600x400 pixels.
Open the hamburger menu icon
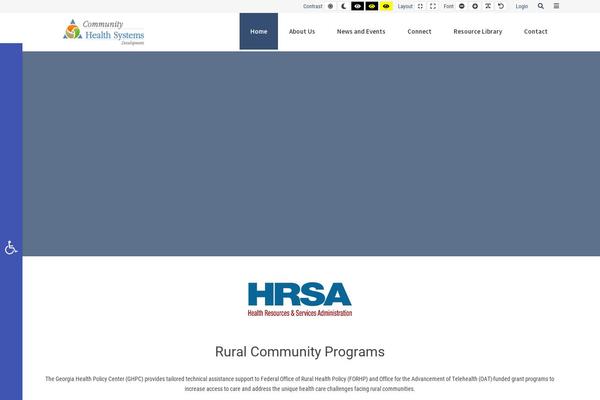(556, 6)
